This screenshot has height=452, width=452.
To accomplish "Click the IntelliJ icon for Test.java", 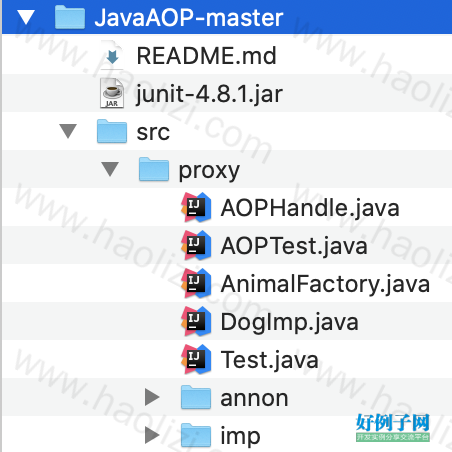I will click(196, 359).
